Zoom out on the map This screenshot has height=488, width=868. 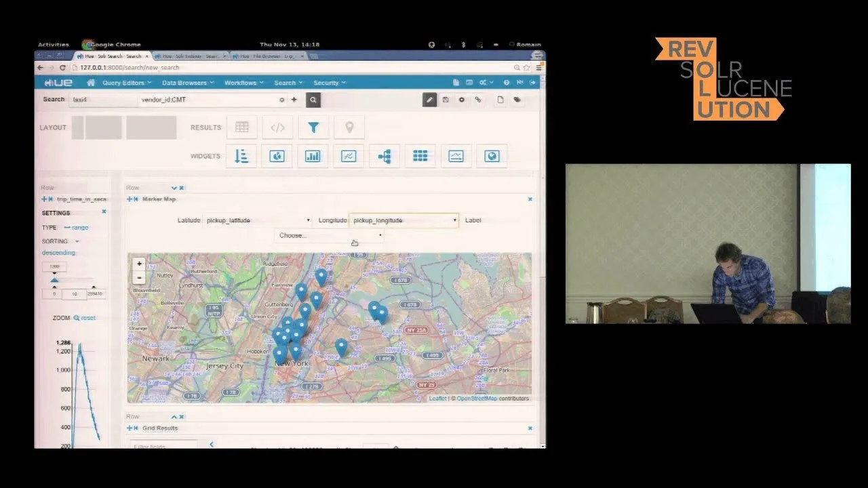pyautogui.click(x=140, y=277)
